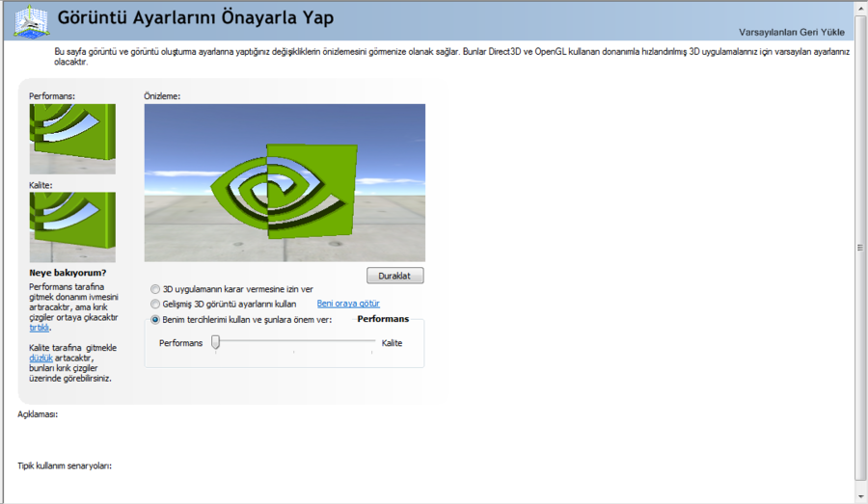Click the Performans preview thumbnail

point(72,139)
